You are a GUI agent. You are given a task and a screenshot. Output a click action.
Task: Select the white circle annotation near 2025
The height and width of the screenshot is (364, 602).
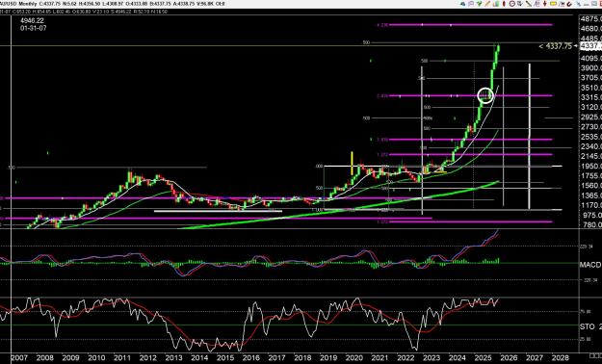(485, 95)
